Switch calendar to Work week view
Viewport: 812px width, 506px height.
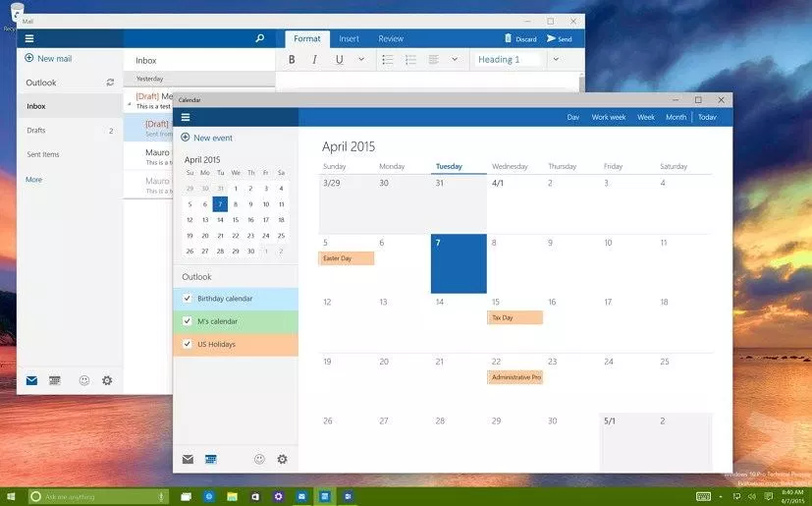tap(609, 117)
